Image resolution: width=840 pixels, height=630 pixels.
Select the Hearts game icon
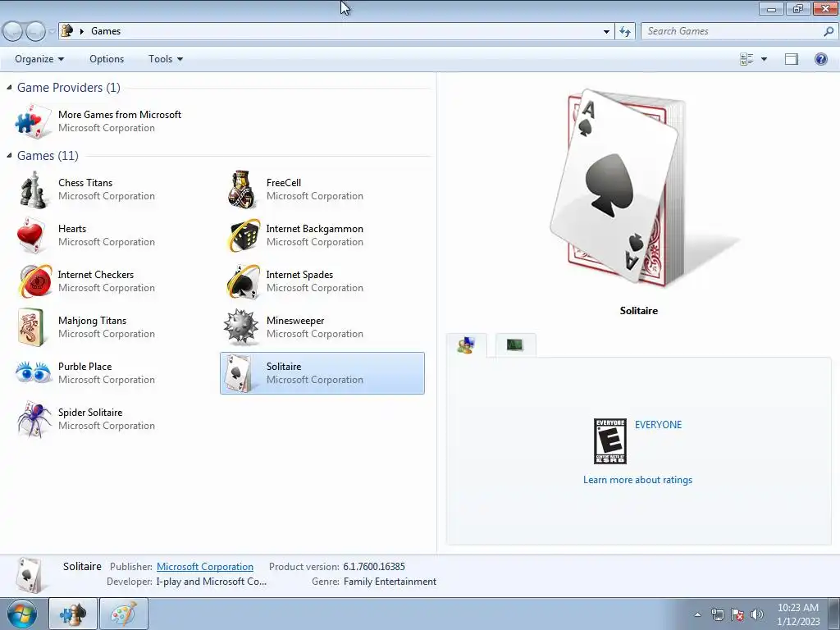click(x=31, y=235)
